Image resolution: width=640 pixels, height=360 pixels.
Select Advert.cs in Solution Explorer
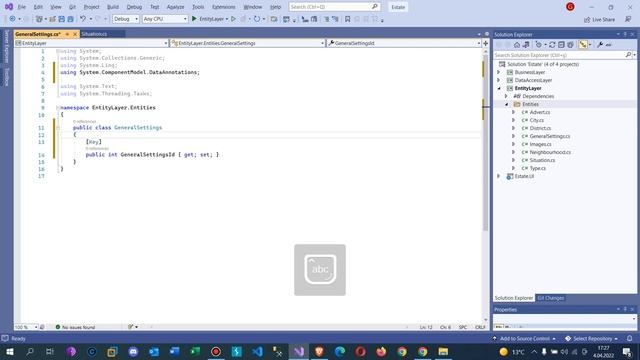coord(540,112)
